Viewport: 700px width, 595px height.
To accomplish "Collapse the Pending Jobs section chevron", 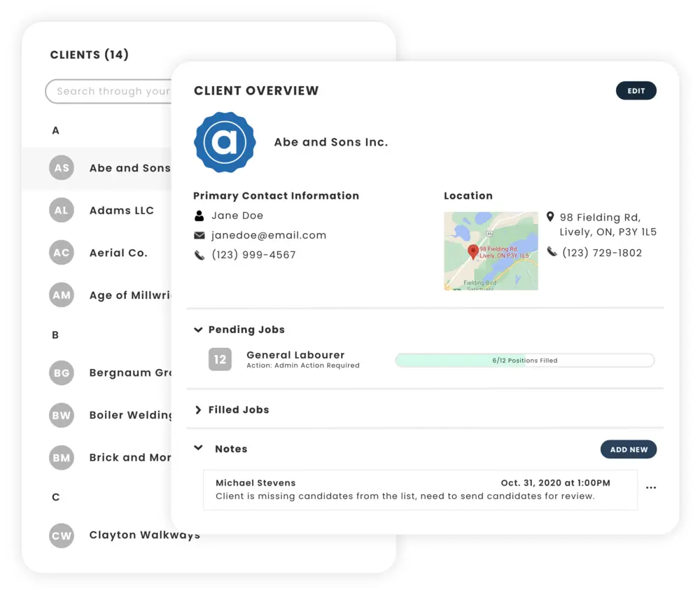I will point(198,330).
